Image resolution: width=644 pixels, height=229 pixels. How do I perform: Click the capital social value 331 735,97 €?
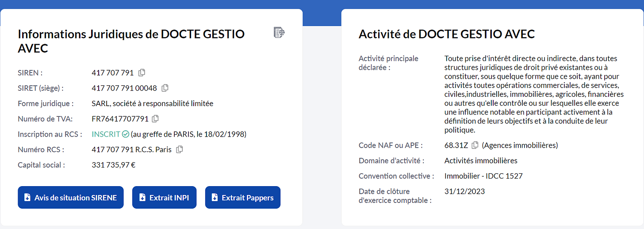click(113, 165)
